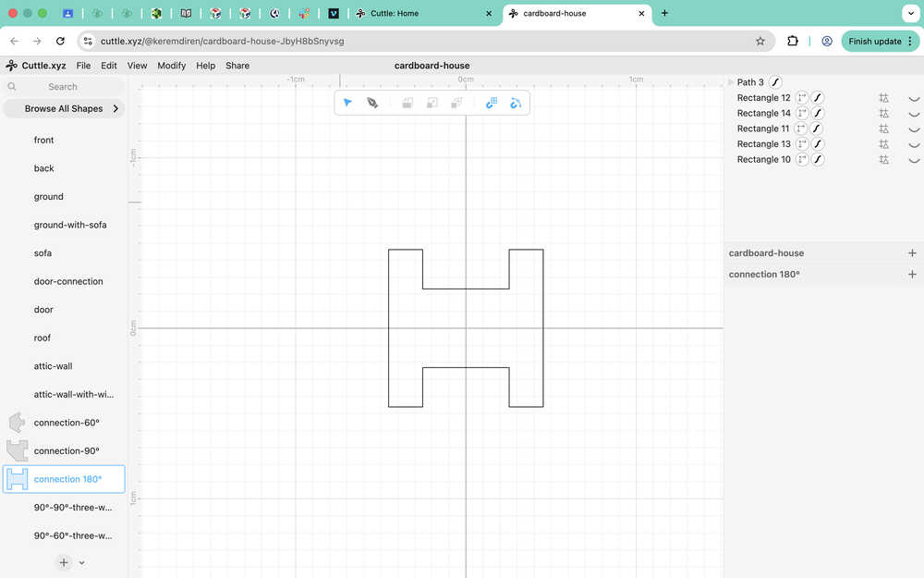This screenshot has width=924, height=578.
Task: Select the Pen tool in canvas toolbar
Action: point(372,103)
